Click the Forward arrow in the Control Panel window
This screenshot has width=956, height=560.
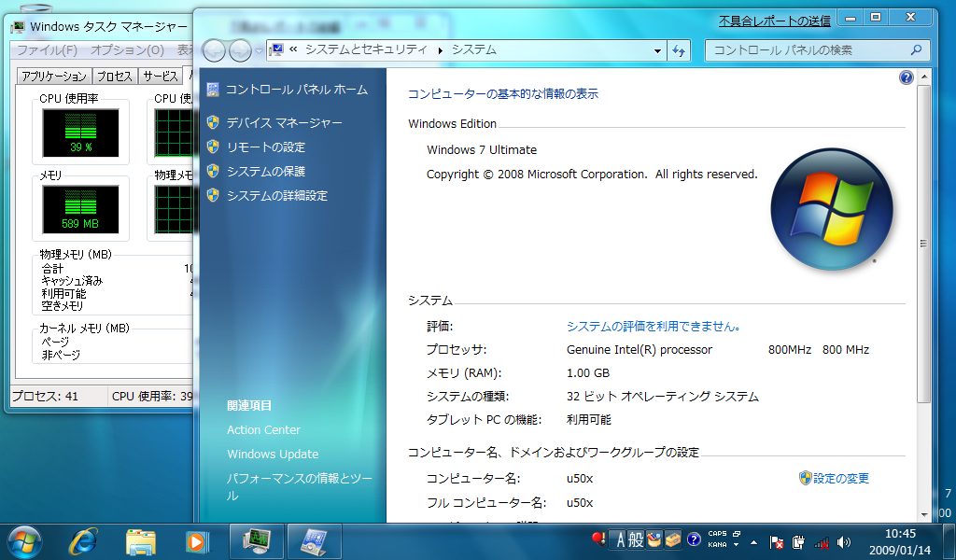point(240,50)
